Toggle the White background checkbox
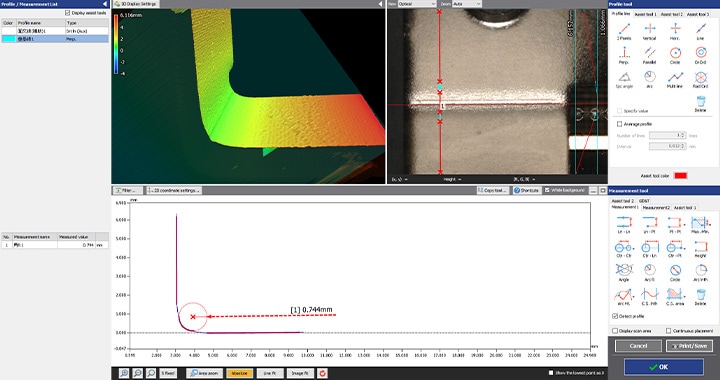Screen dimensions: 720x380 pos(547,190)
